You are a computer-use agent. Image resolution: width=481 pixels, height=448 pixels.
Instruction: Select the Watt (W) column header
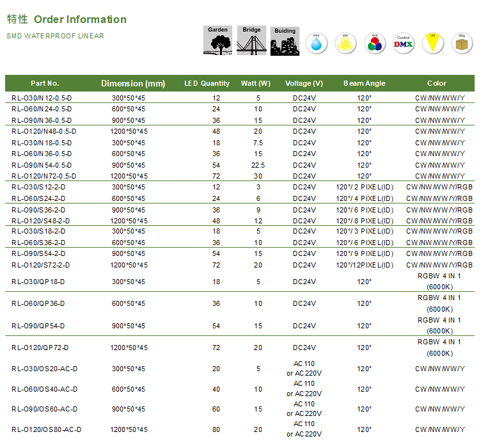[255, 83]
